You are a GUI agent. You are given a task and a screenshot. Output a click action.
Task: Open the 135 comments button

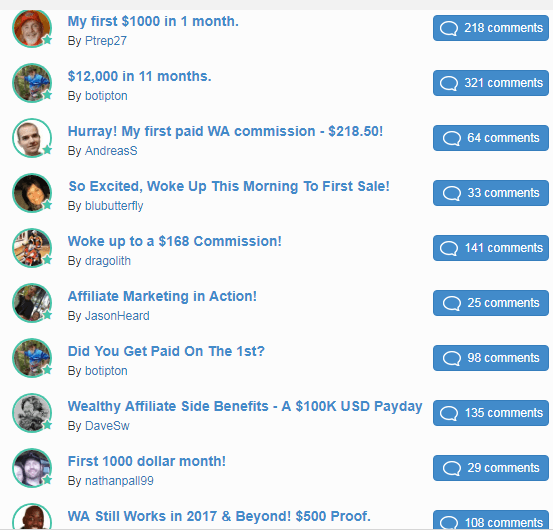(491, 413)
